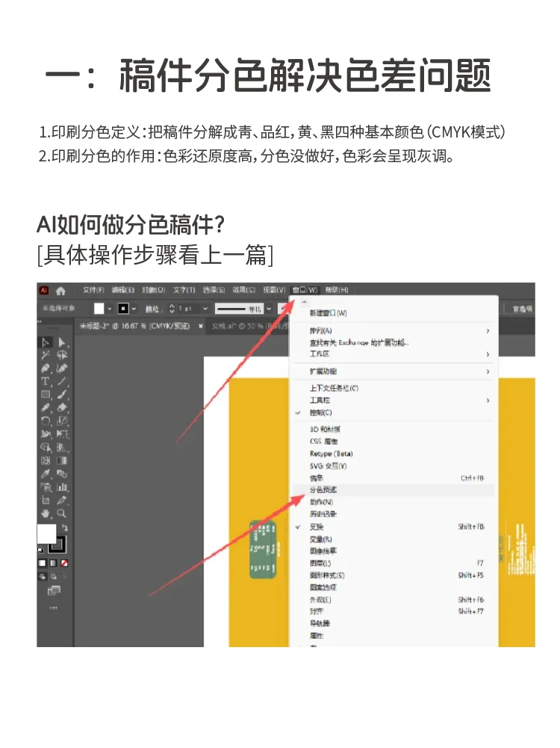Enable Draw Normal mode
This screenshot has width=560, height=748.
(x=42, y=576)
